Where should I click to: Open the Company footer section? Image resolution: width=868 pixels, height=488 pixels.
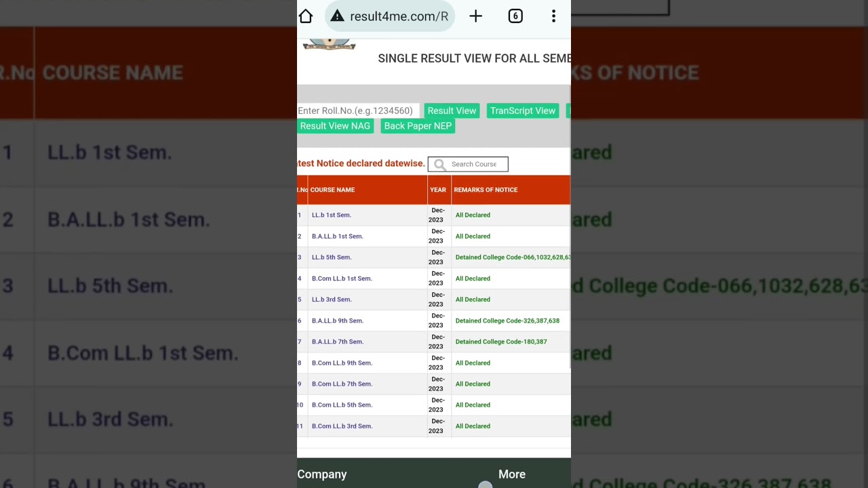[322, 474]
